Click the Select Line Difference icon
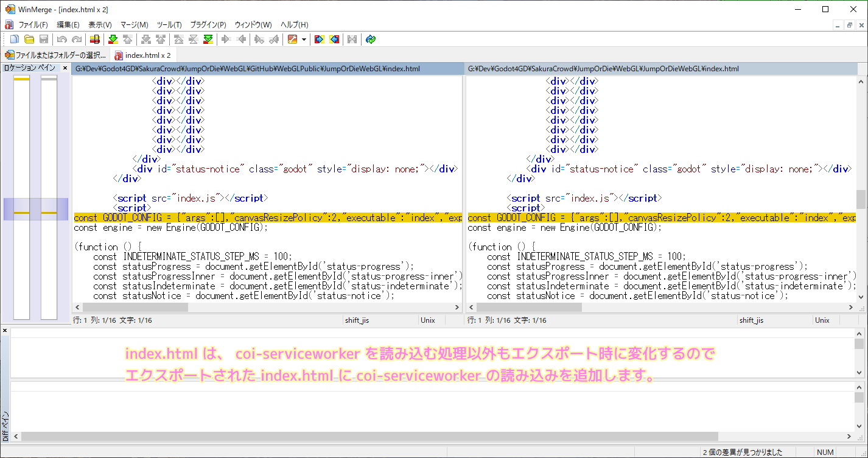Screen dimensions: 868x458 click(x=94, y=40)
